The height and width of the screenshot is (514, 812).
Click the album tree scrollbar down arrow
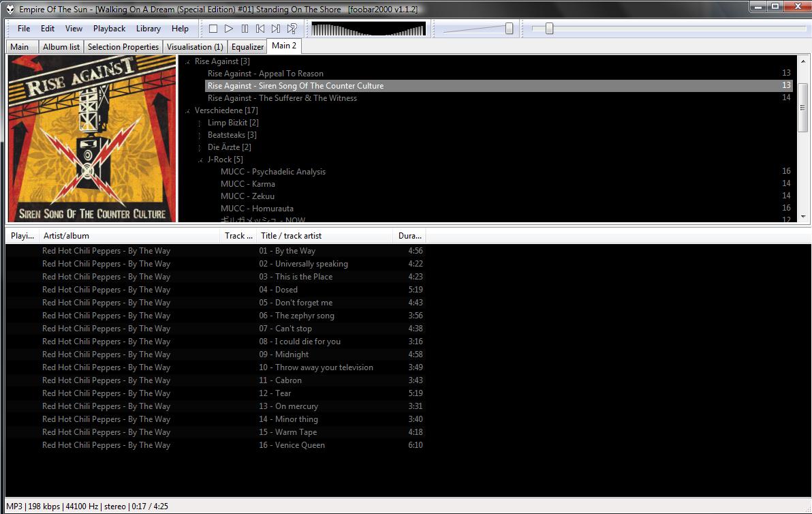point(803,217)
